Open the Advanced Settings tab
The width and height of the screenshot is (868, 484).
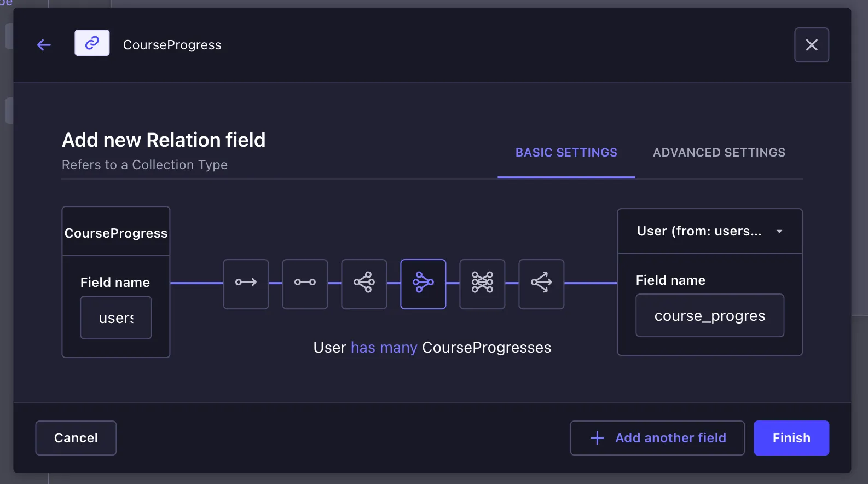[x=719, y=153]
